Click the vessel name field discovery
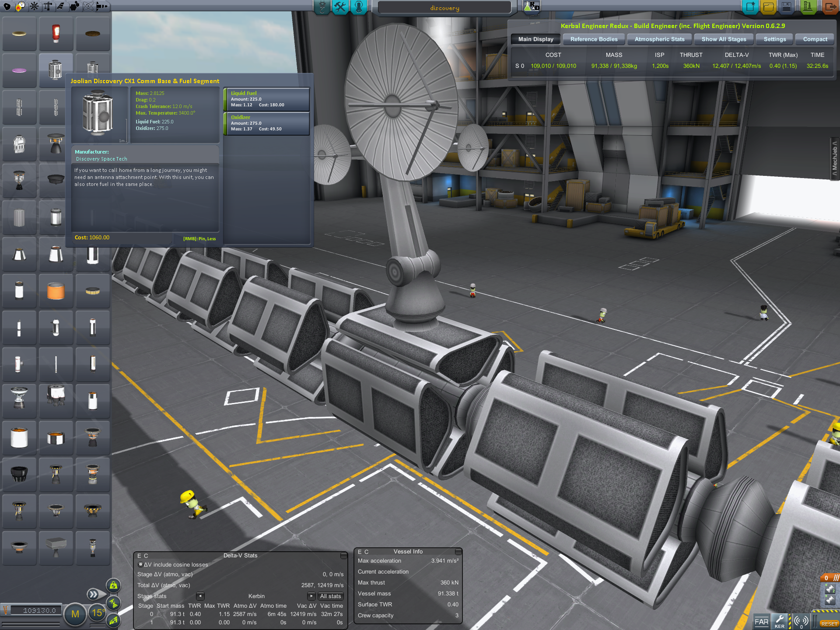 coord(444,8)
